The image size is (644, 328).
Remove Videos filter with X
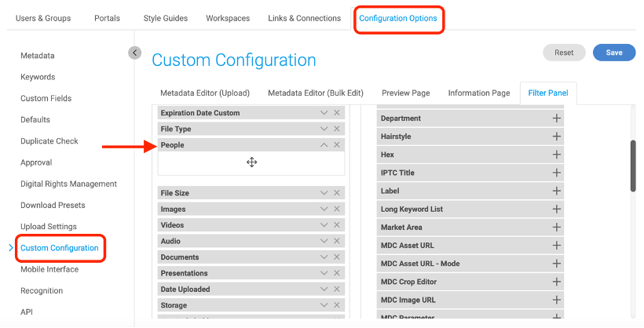click(337, 225)
